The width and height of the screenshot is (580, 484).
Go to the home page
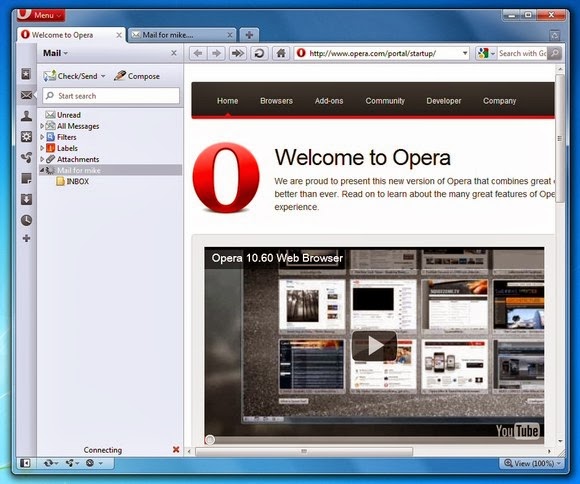[x=281, y=53]
